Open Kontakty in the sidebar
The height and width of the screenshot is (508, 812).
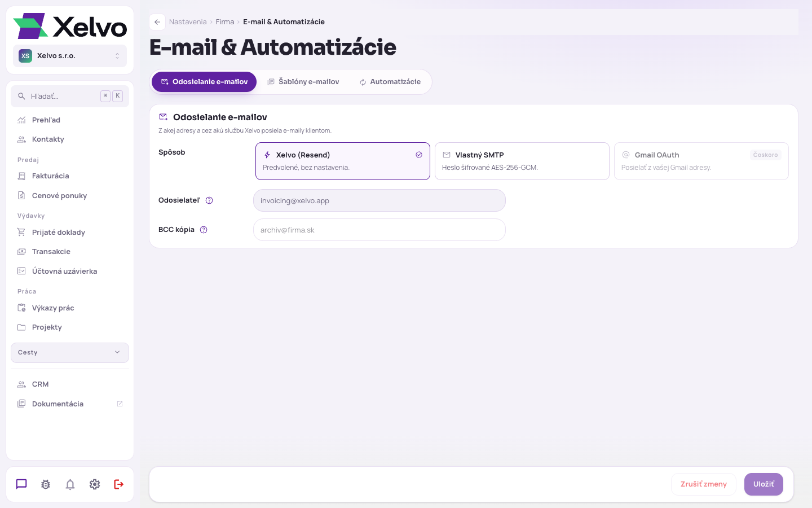pyautogui.click(x=70, y=139)
